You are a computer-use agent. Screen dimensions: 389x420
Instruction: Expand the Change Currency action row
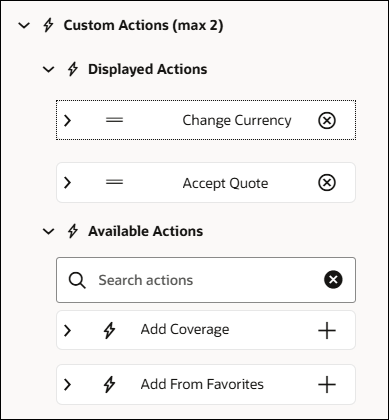click(x=68, y=120)
